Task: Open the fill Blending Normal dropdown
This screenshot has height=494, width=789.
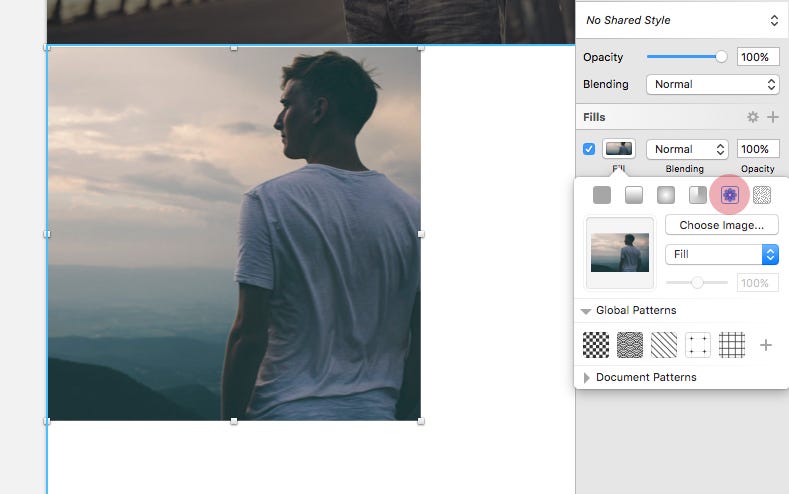Action: (687, 149)
